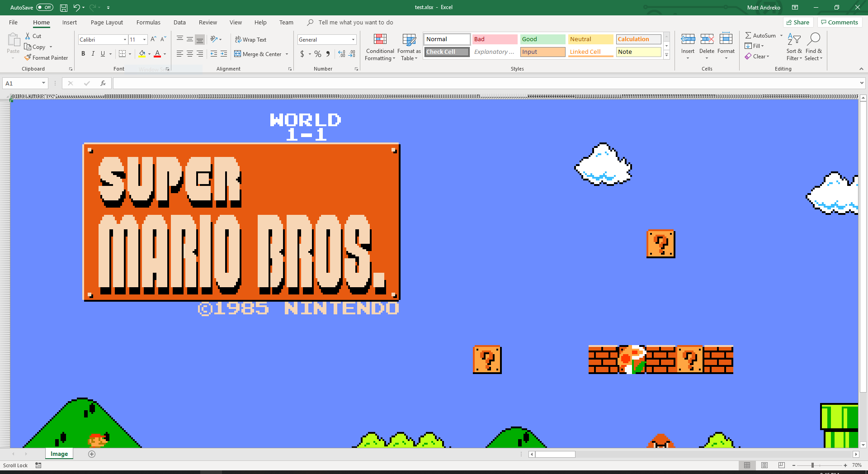Switch to the Data tab
This screenshot has width=868, height=474.
pos(179,22)
